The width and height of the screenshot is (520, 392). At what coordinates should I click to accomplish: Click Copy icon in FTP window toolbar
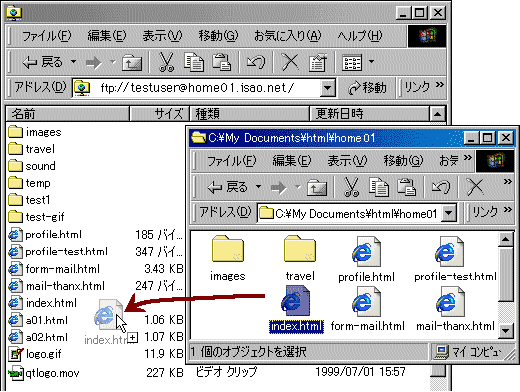pos(194,62)
